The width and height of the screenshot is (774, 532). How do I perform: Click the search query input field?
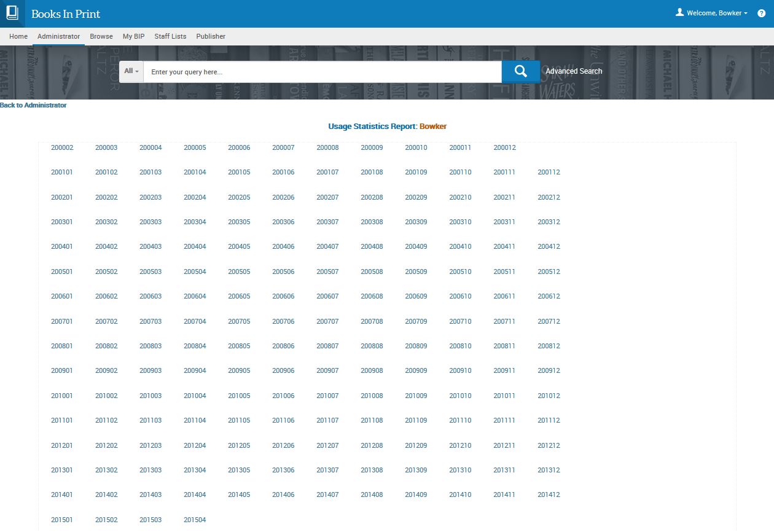point(322,72)
